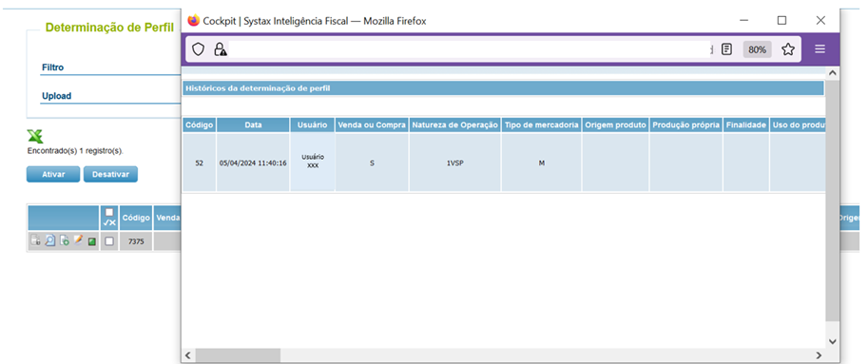Viewport: 868px width, 364px height.
Task: Expand the Upload section
Action: click(56, 96)
